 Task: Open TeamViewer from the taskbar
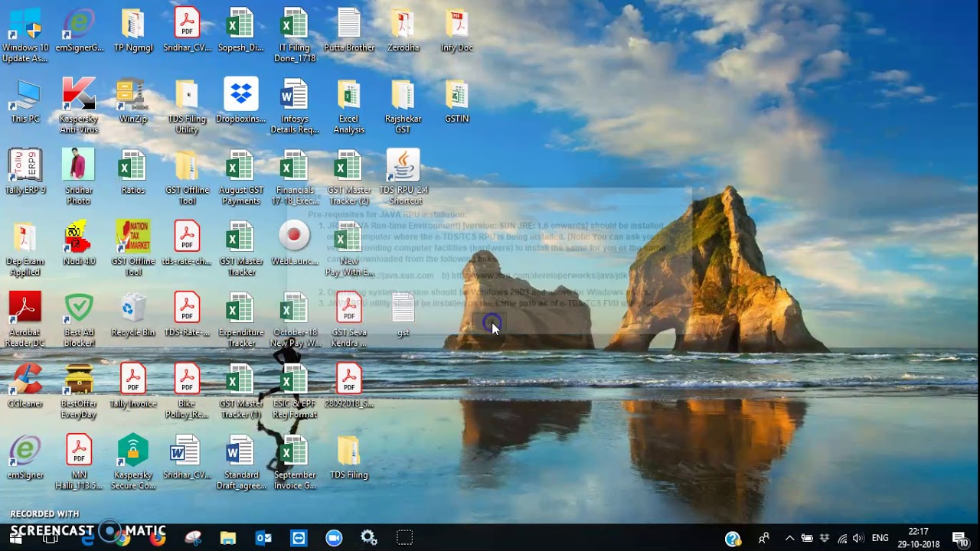299,538
